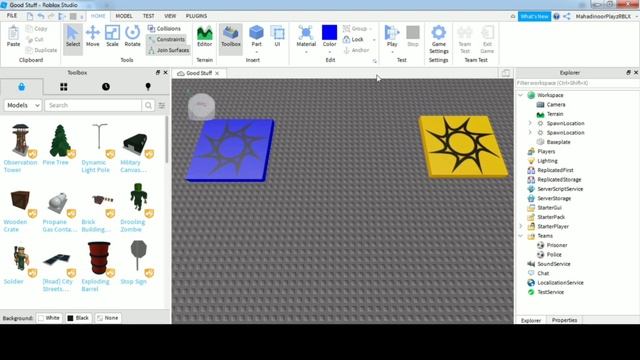Set toolbox background to White
640x360 pixels.
(49, 318)
